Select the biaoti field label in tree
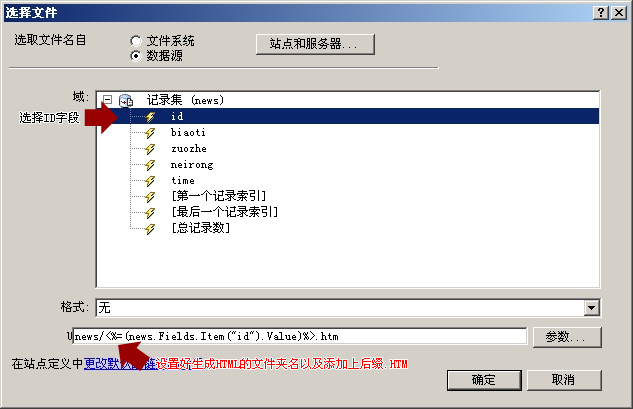 point(188,132)
